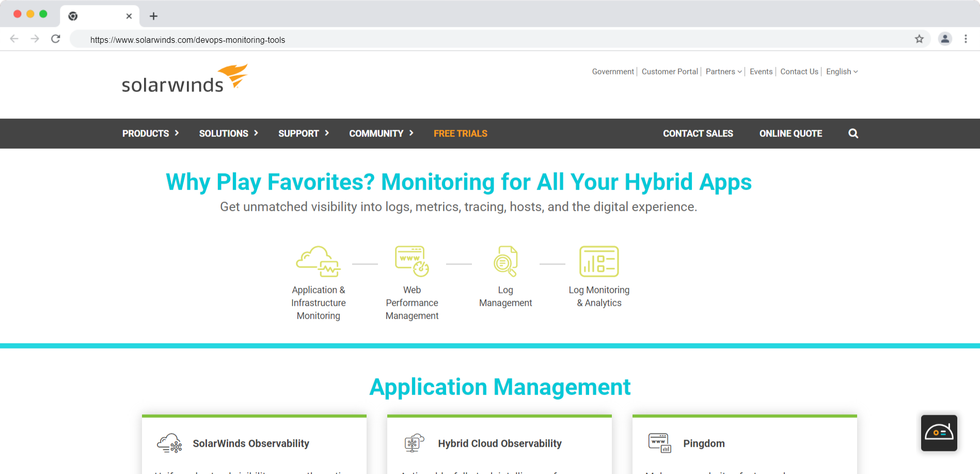980x474 pixels.
Task: Click the browser address bar URL
Action: 187,40
